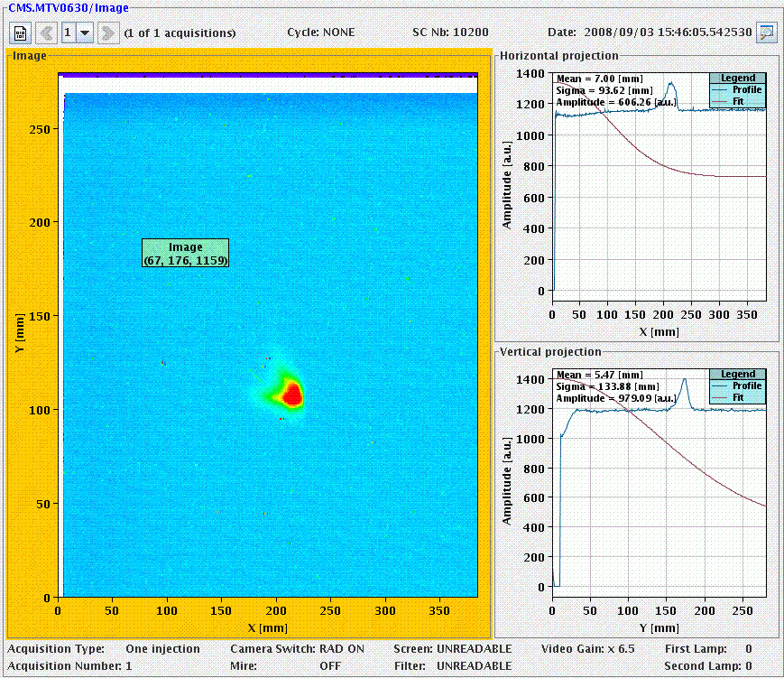The width and height of the screenshot is (784, 678).
Task: Click Mire OFF value
Action: point(330,666)
